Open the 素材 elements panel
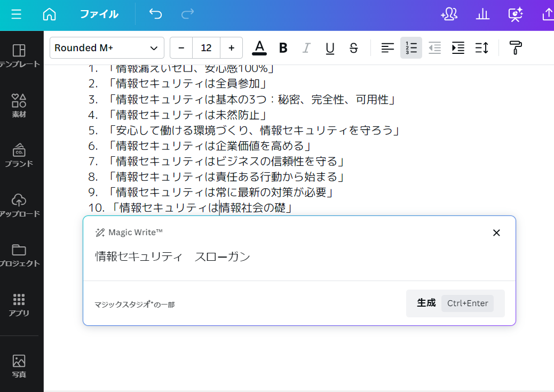 [x=19, y=106]
